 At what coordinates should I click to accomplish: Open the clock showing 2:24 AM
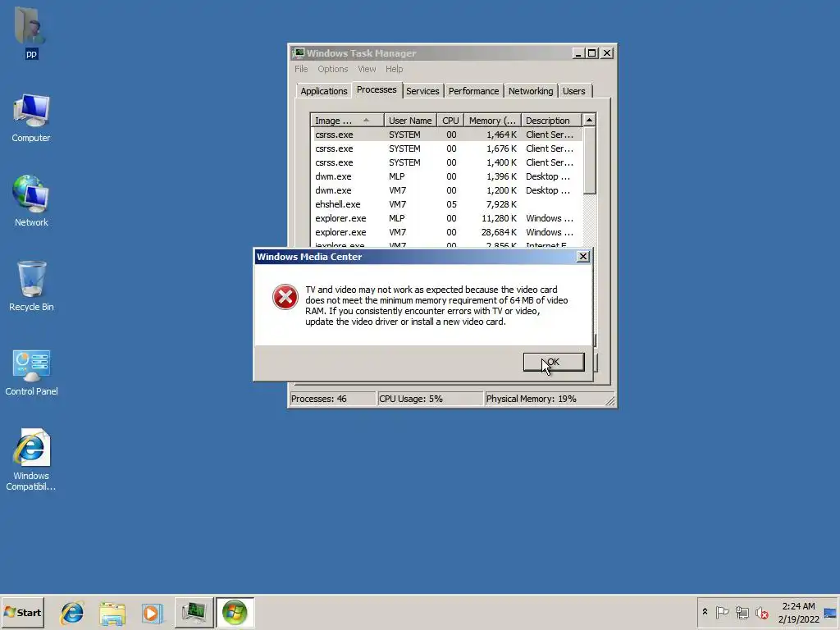(798, 612)
